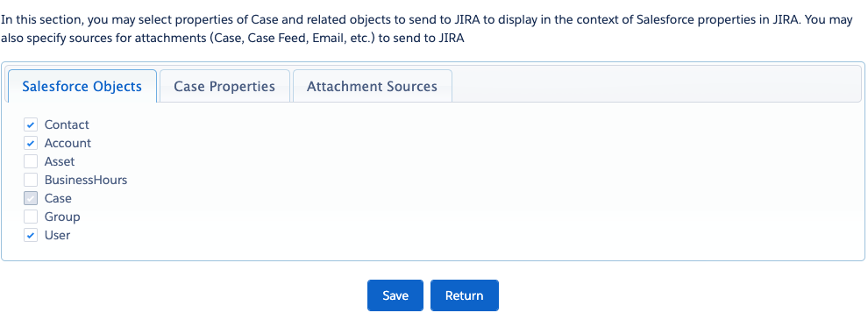Select the Salesforce Objects tab
Image resolution: width=868 pixels, height=327 pixels.
82,86
